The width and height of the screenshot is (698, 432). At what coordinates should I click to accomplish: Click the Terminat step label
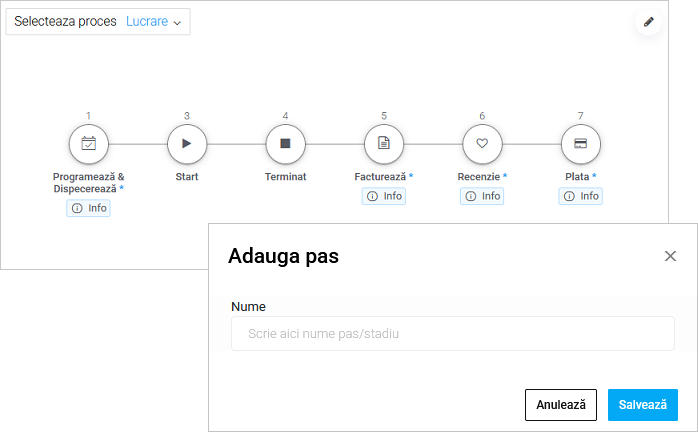pyautogui.click(x=285, y=177)
